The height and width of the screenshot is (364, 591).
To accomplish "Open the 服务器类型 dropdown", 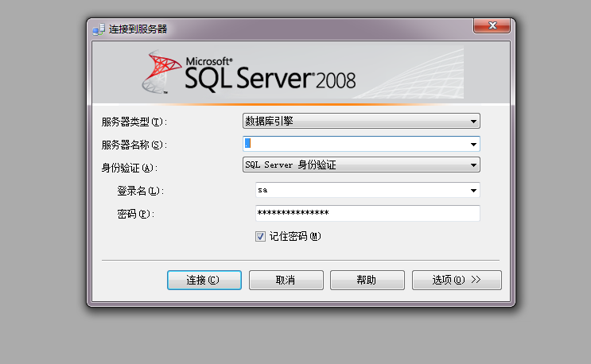I will [361, 121].
